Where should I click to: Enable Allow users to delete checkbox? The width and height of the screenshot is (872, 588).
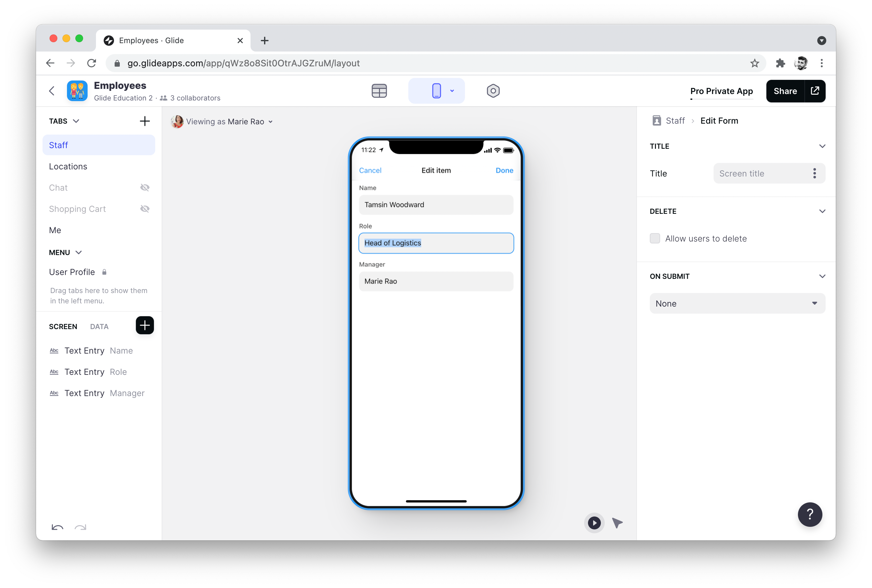655,239
